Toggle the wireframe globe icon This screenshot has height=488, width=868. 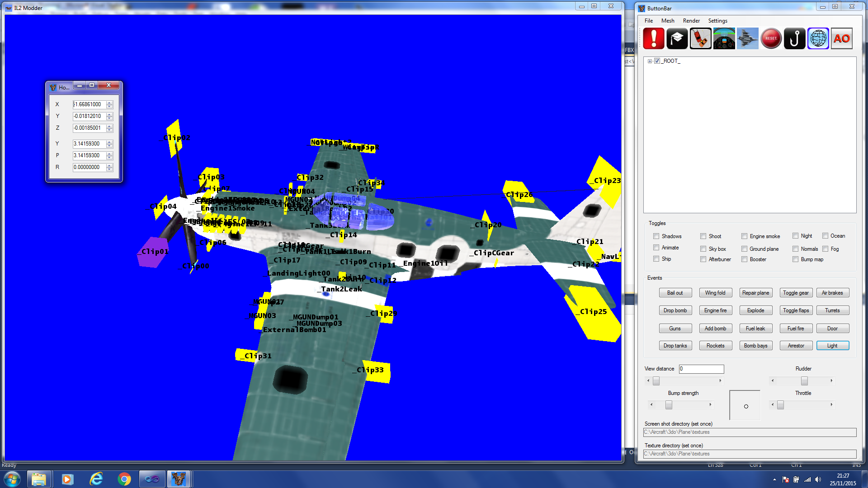818,39
